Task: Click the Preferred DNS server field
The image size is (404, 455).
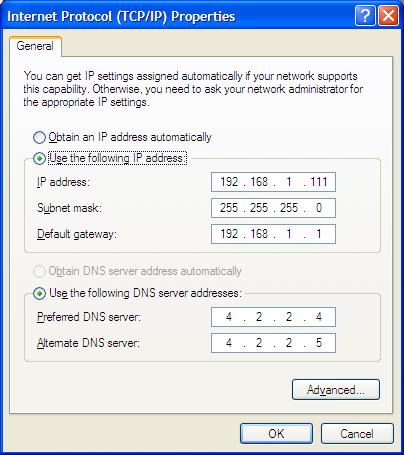Action: 273,317
